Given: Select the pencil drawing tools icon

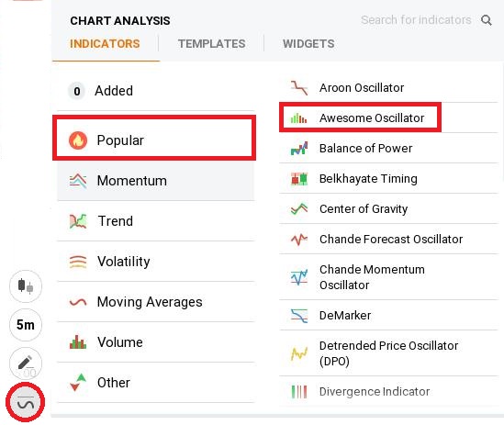Looking at the screenshot, I should [26, 363].
